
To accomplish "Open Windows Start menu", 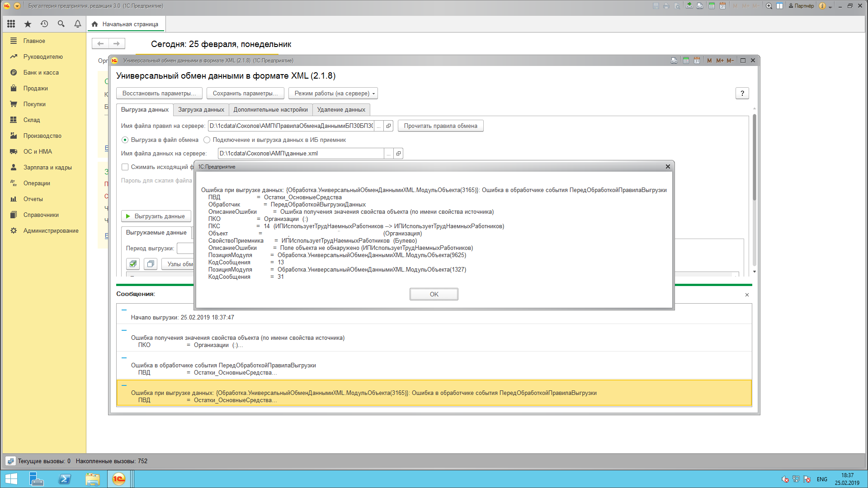I will [x=11, y=479].
